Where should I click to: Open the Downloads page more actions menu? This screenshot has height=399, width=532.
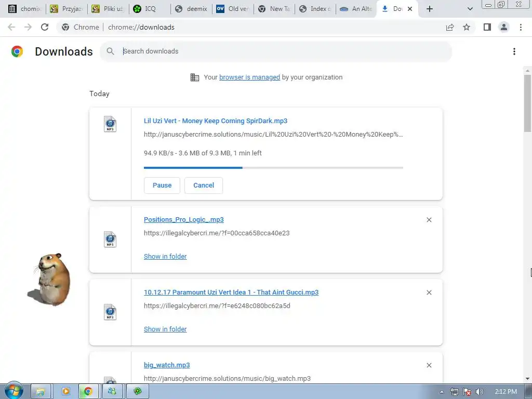(514, 51)
